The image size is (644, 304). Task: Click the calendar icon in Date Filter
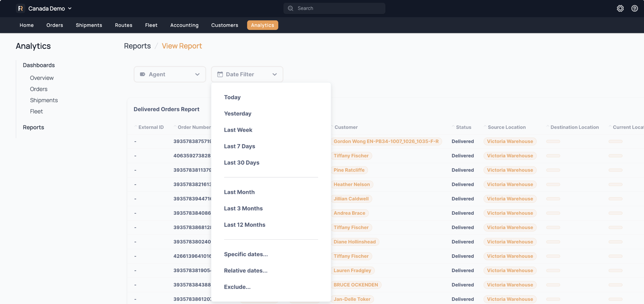point(220,74)
